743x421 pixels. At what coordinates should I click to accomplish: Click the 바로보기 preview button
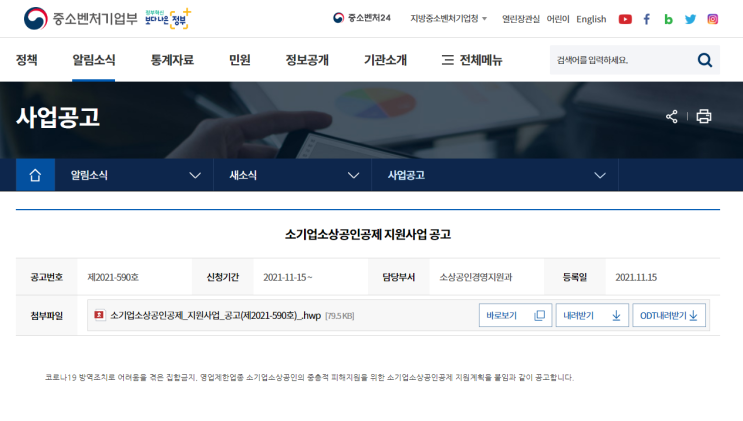(516, 315)
